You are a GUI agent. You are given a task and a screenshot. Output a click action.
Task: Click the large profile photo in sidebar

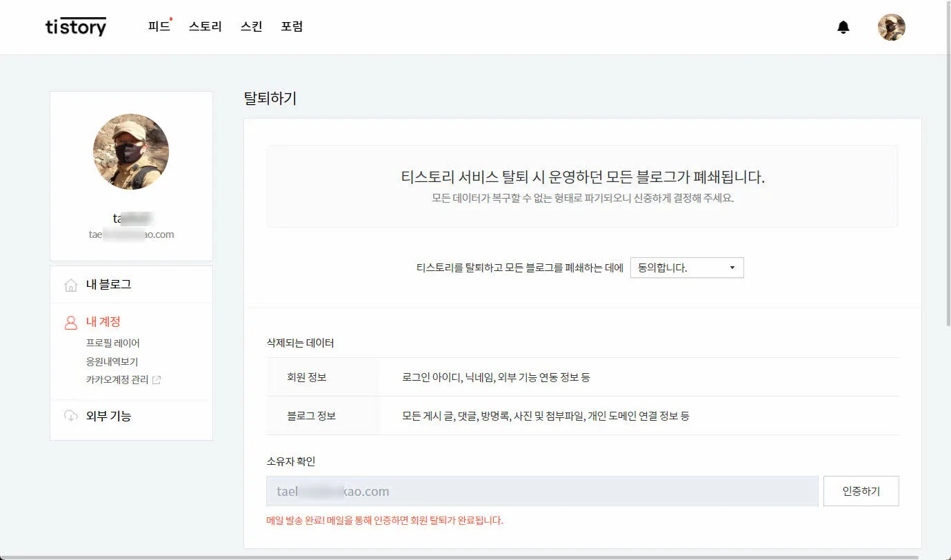(x=131, y=152)
